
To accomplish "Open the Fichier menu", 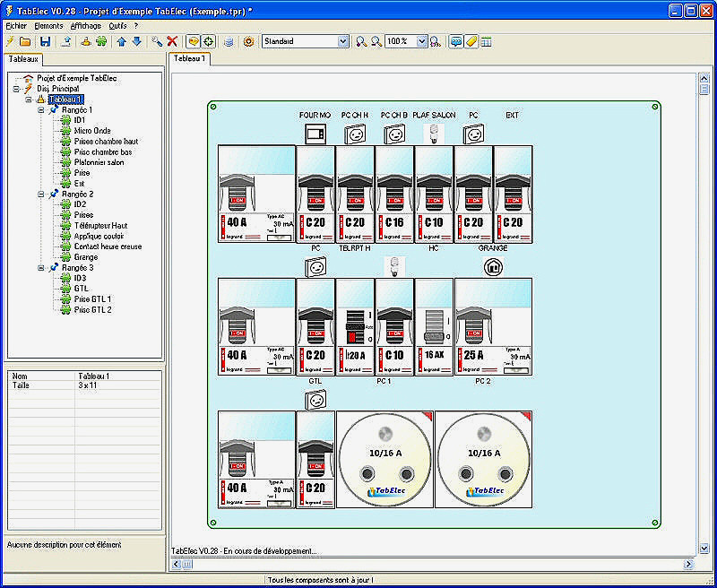I will (x=16, y=26).
